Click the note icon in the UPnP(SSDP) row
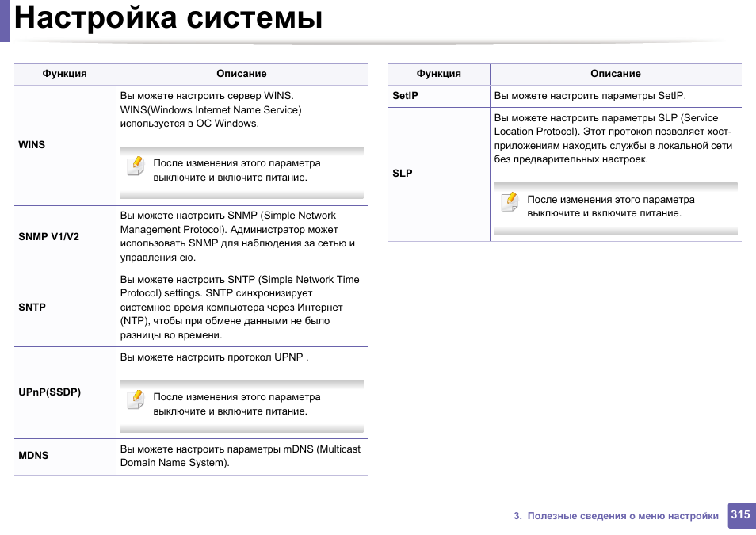Image resolution: width=756 pixels, height=535 pixels. 136,399
